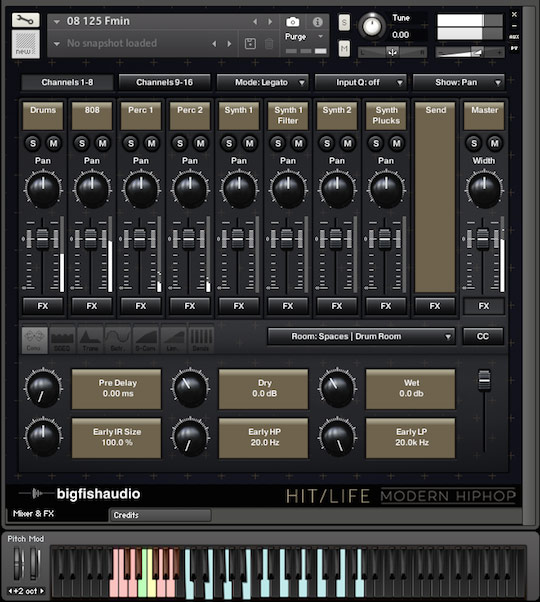Open FX for the Synth Plucks channel
The image size is (540, 602).
pos(386,306)
